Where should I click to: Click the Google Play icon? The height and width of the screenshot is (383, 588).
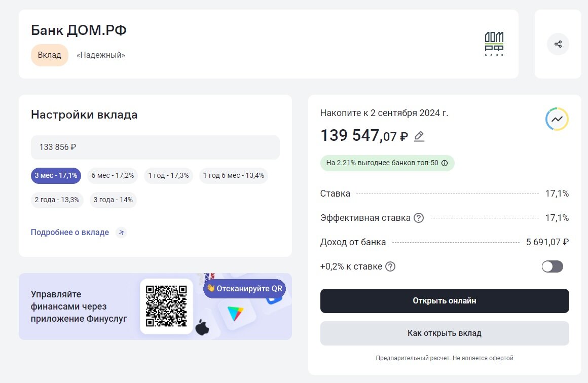coord(235,314)
